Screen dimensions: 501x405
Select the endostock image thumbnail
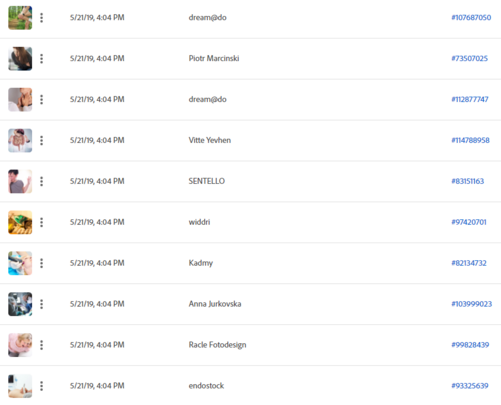20,386
